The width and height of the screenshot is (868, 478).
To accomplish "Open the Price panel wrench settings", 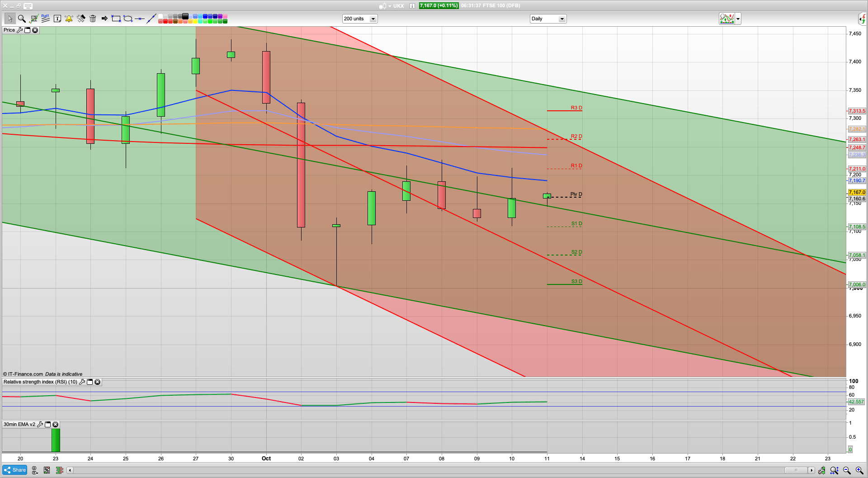I will pos(19,30).
